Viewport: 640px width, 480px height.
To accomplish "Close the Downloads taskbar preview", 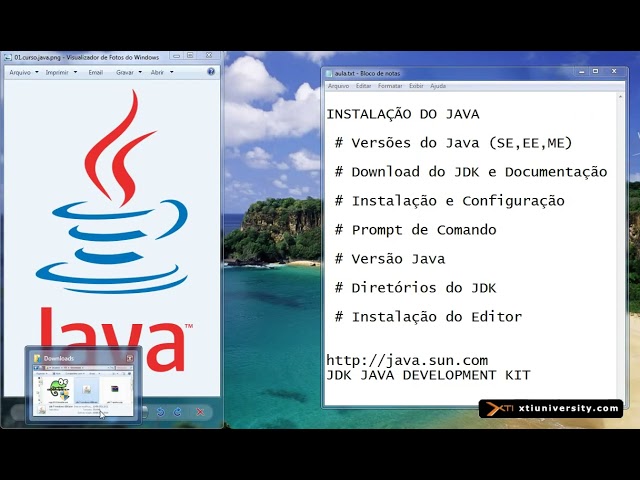I will [130, 358].
